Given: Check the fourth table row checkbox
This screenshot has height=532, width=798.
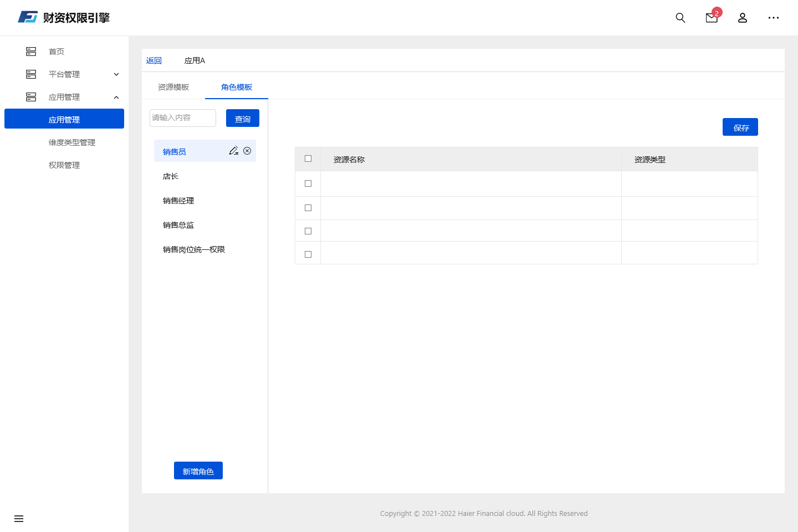Looking at the screenshot, I should click(x=308, y=254).
